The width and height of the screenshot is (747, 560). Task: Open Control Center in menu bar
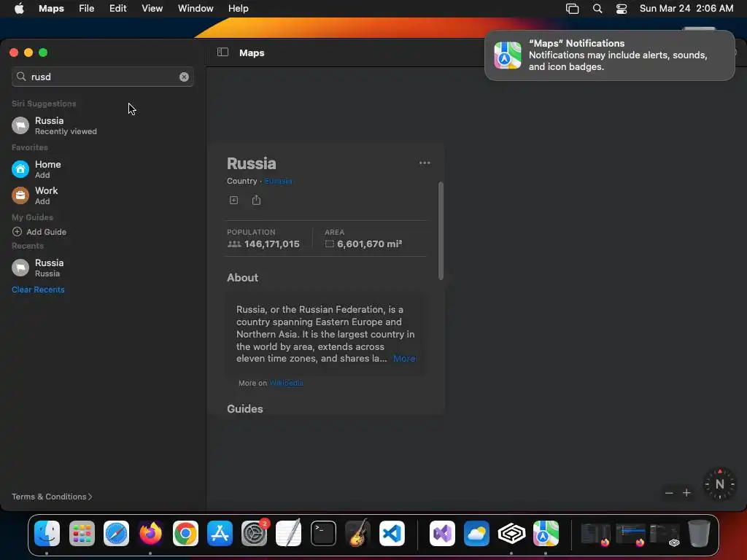622,9
